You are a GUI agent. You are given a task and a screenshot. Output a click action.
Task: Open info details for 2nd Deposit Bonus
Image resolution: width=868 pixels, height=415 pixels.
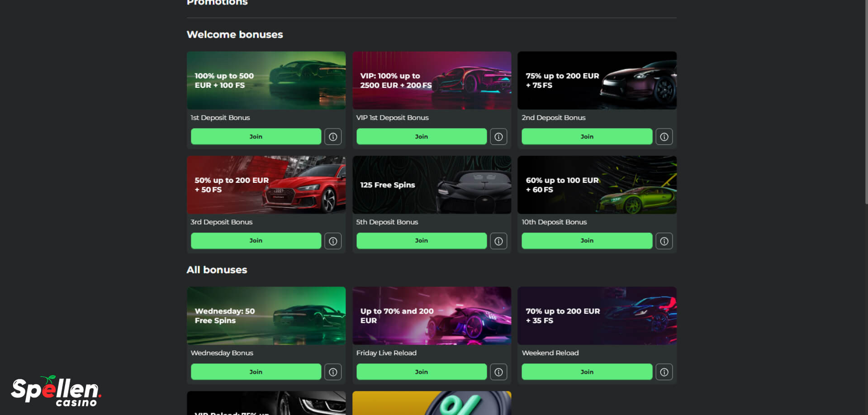pos(664,136)
